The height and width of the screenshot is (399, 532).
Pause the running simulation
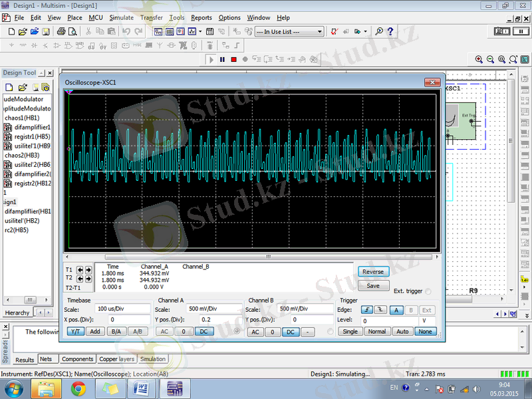222,59
